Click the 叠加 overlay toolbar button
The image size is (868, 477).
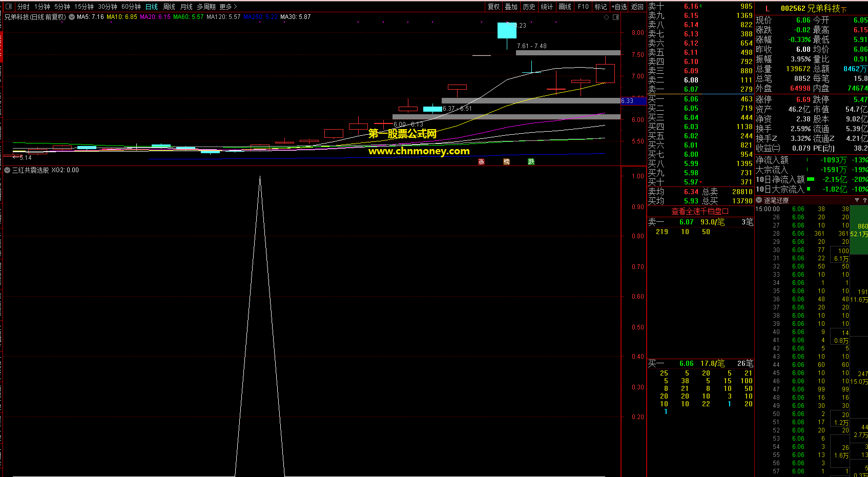click(x=511, y=7)
